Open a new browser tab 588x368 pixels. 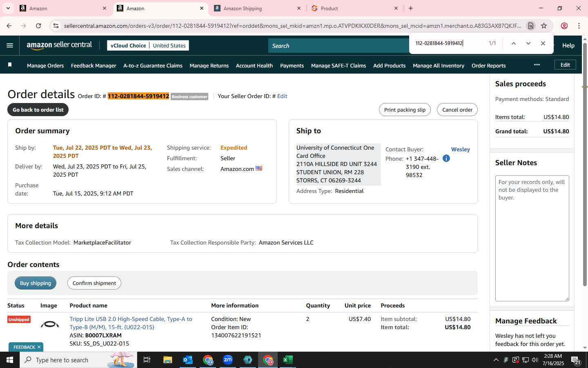click(x=411, y=8)
